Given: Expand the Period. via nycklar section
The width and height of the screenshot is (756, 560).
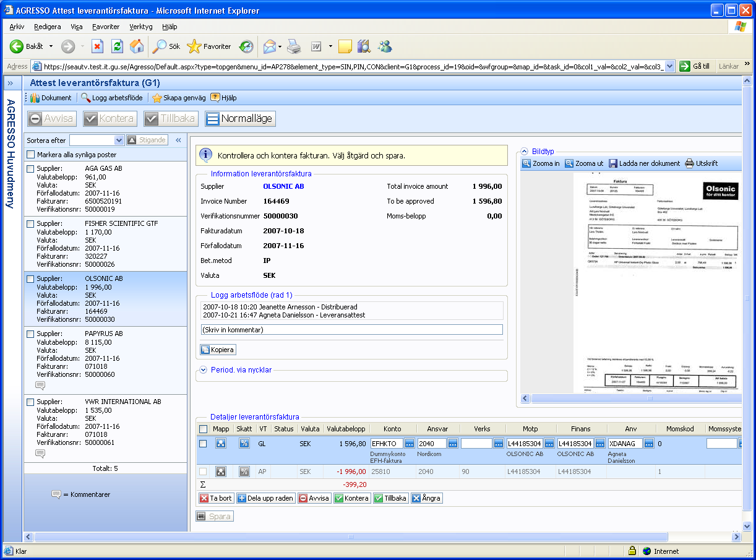Looking at the screenshot, I should [202, 370].
